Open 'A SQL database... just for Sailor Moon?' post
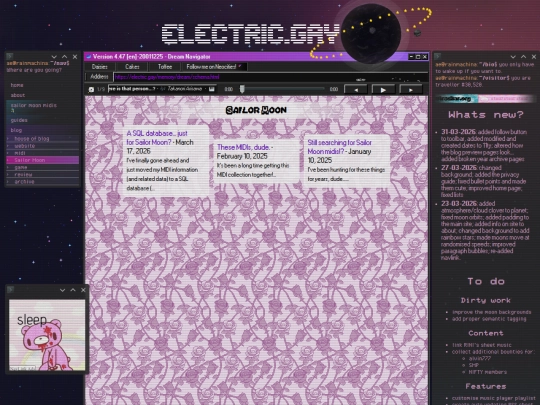Image resolution: width=540 pixels, height=405 pixels. (x=157, y=138)
